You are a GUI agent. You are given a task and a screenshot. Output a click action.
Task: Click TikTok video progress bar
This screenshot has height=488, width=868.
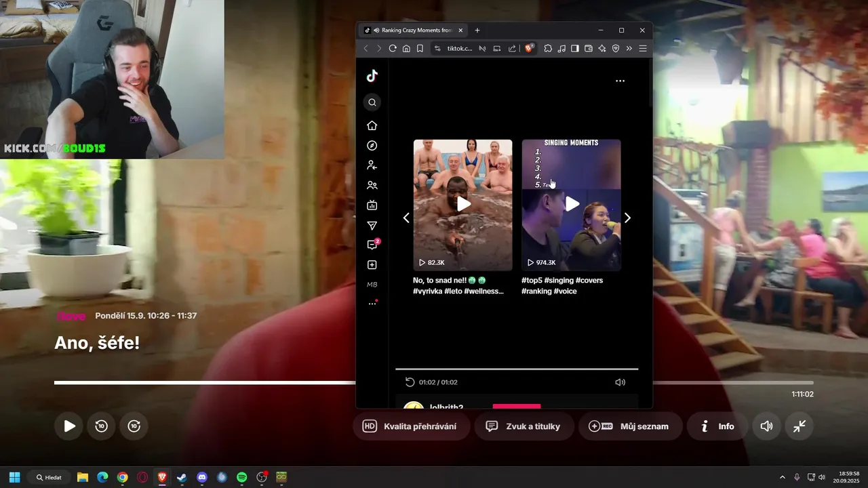point(517,369)
